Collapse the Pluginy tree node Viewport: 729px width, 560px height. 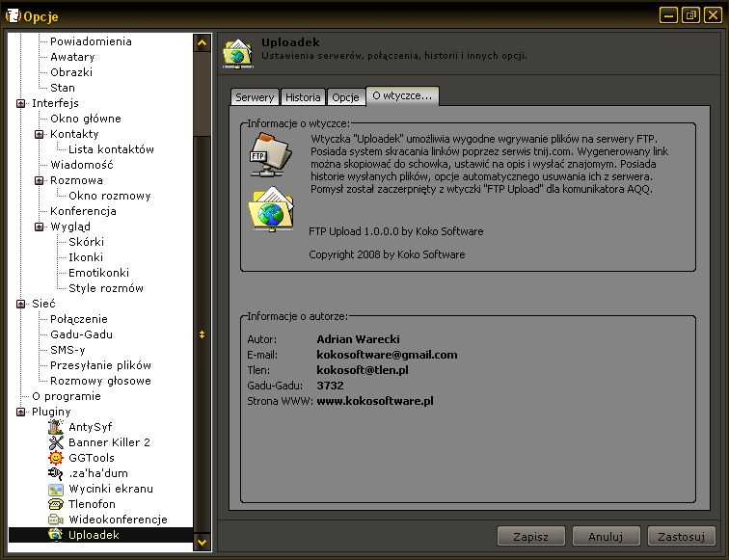coord(21,412)
